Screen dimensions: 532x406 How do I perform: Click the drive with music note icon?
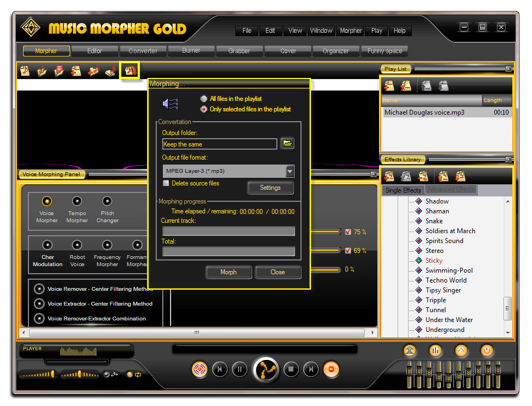(x=110, y=71)
